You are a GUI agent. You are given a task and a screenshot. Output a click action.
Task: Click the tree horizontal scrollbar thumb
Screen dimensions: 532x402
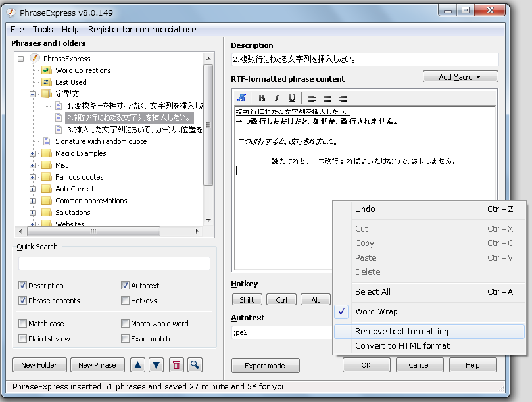click(93, 231)
